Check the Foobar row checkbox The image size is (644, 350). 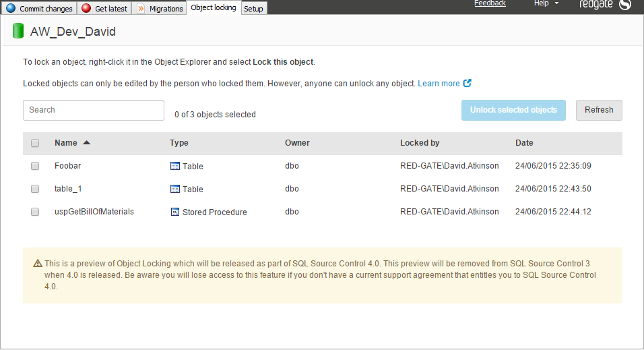(35, 166)
